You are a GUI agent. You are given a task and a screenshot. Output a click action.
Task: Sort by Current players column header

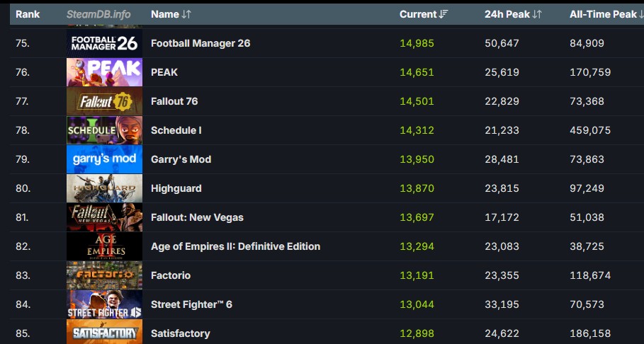423,14
